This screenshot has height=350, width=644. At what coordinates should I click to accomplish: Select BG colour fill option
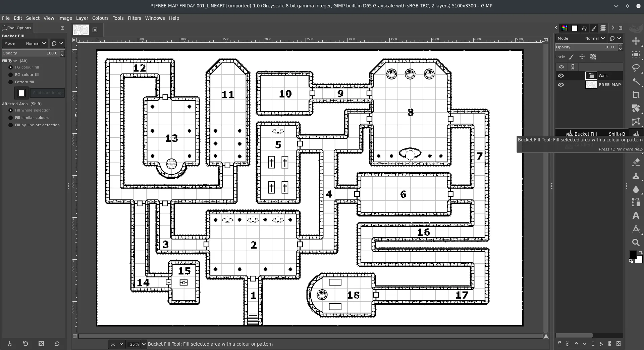pos(11,75)
